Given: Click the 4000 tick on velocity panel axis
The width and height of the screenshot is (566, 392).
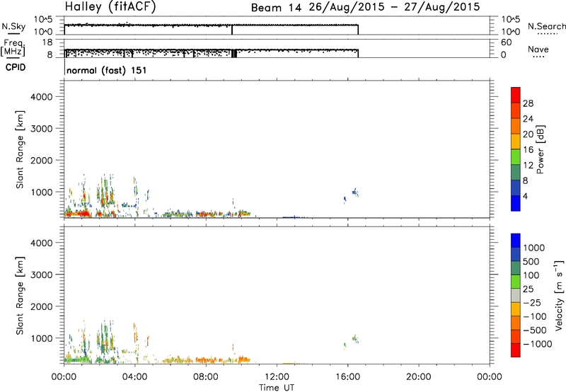Looking at the screenshot, I should pos(42,243).
